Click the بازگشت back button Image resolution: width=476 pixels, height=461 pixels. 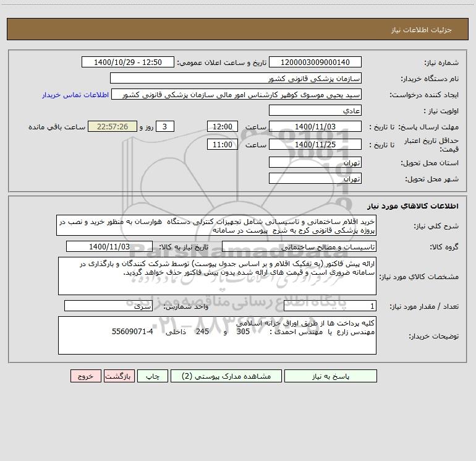(119, 376)
